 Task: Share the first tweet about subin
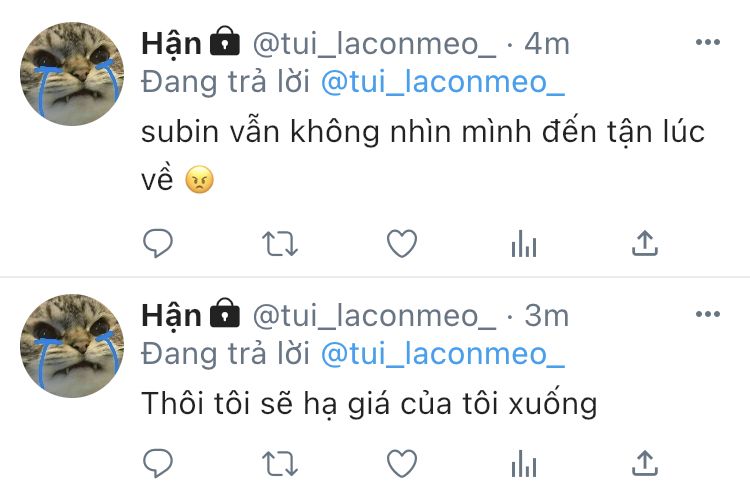point(645,243)
